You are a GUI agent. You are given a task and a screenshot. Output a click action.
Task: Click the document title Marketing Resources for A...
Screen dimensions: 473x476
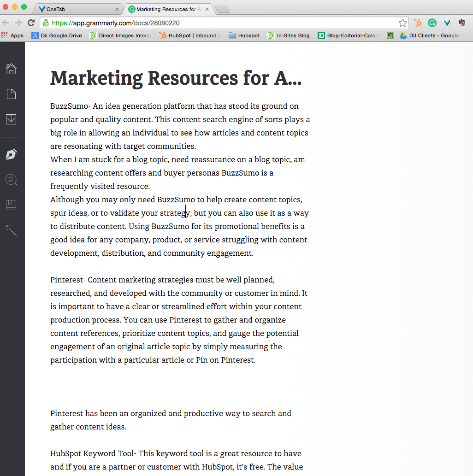coord(176,78)
